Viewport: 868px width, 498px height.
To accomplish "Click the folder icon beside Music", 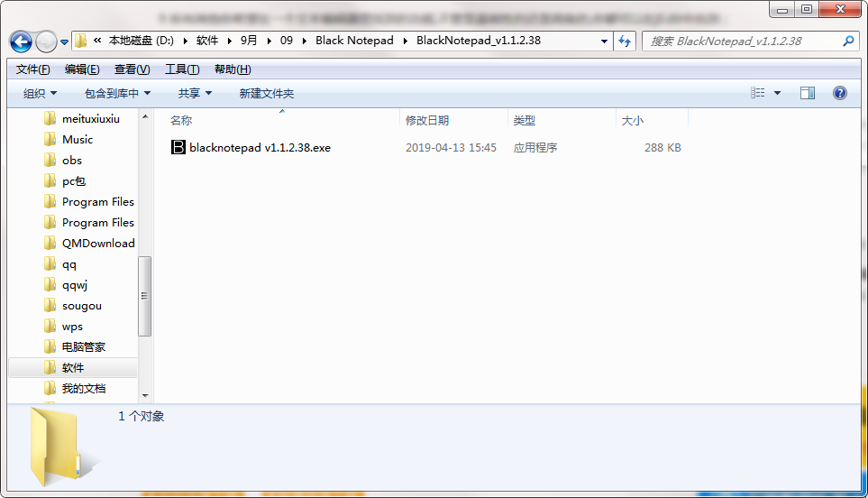I will (x=50, y=139).
